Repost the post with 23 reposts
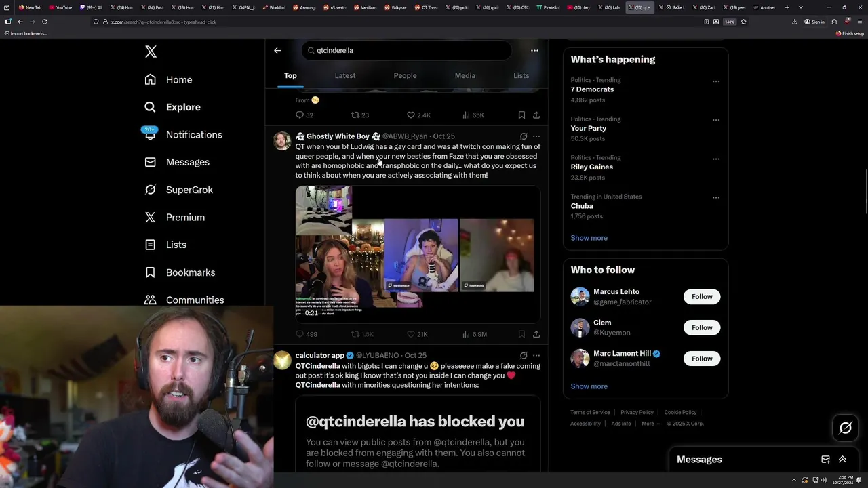The image size is (868, 488). (359, 115)
